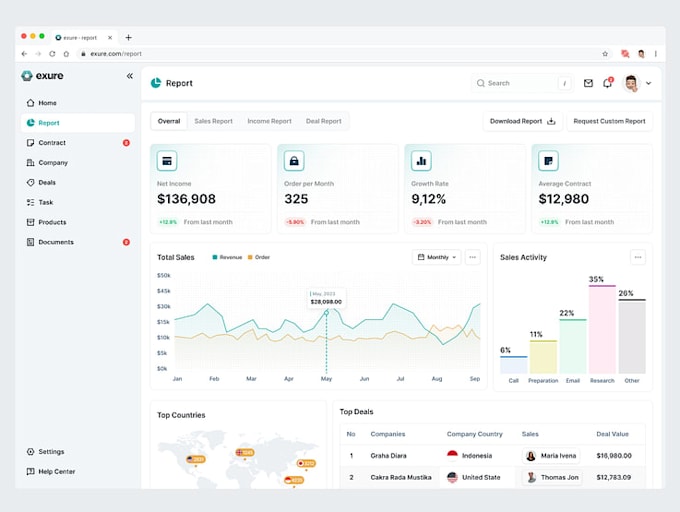Click the Net Income card icon
680x512 pixels.
[167, 161]
